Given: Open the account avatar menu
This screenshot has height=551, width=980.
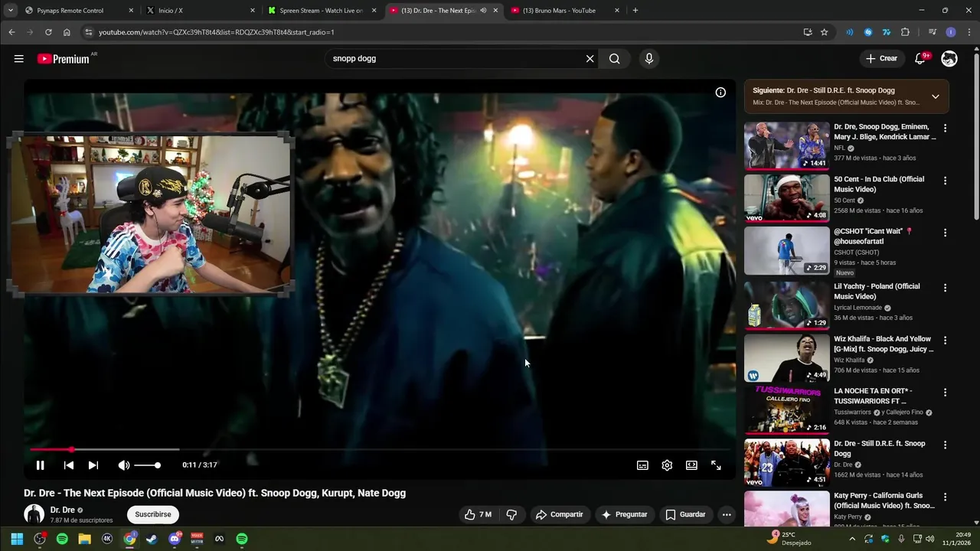Looking at the screenshot, I should (949, 59).
